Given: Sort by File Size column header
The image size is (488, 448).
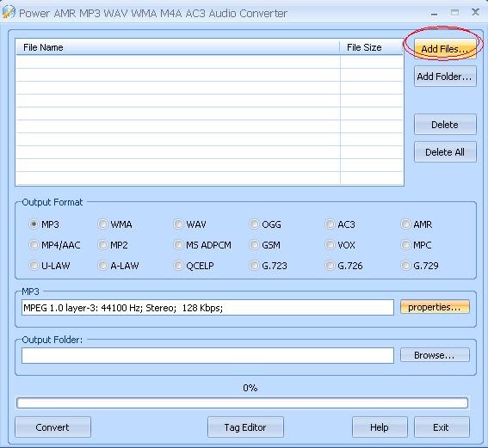Looking at the screenshot, I should (372, 47).
